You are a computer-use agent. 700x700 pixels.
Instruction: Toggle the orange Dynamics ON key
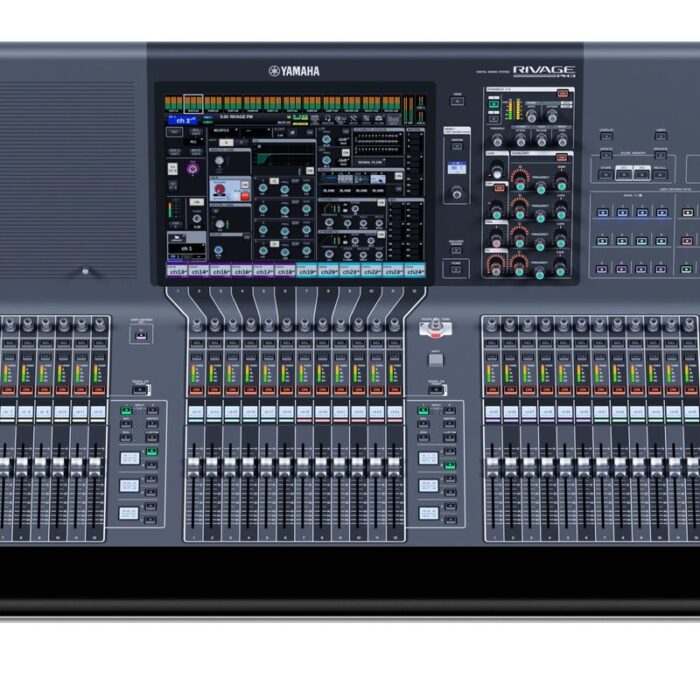coord(562,94)
